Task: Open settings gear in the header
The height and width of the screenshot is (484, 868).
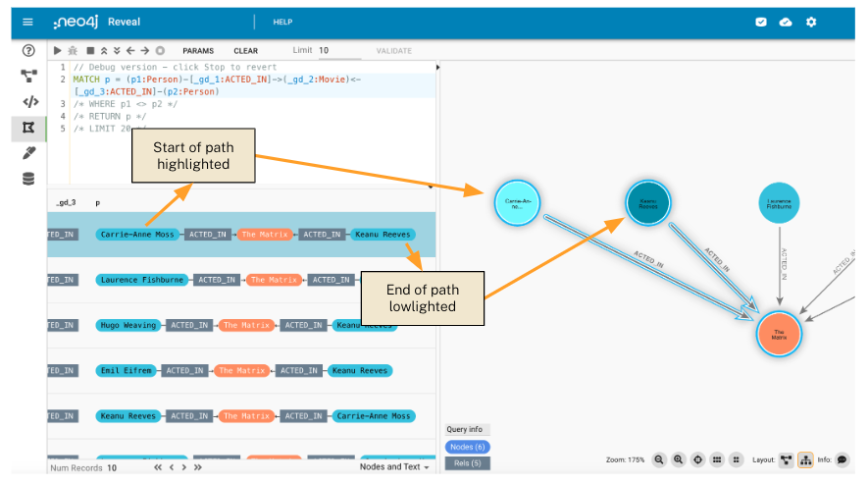Action: click(x=811, y=23)
